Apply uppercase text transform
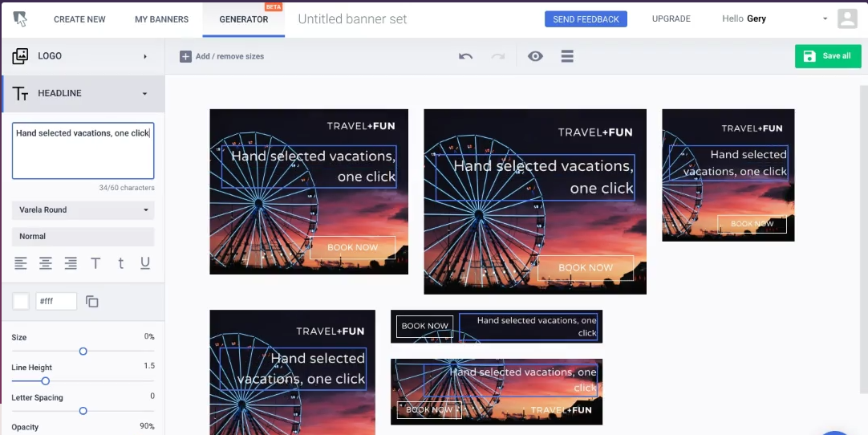 pos(95,263)
